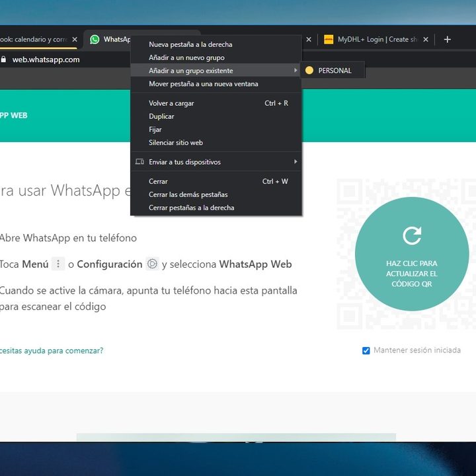Click the devices icon beside Enviar a tus dispositivos
The height and width of the screenshot is (476, 476).
click(x=139, y=162)
